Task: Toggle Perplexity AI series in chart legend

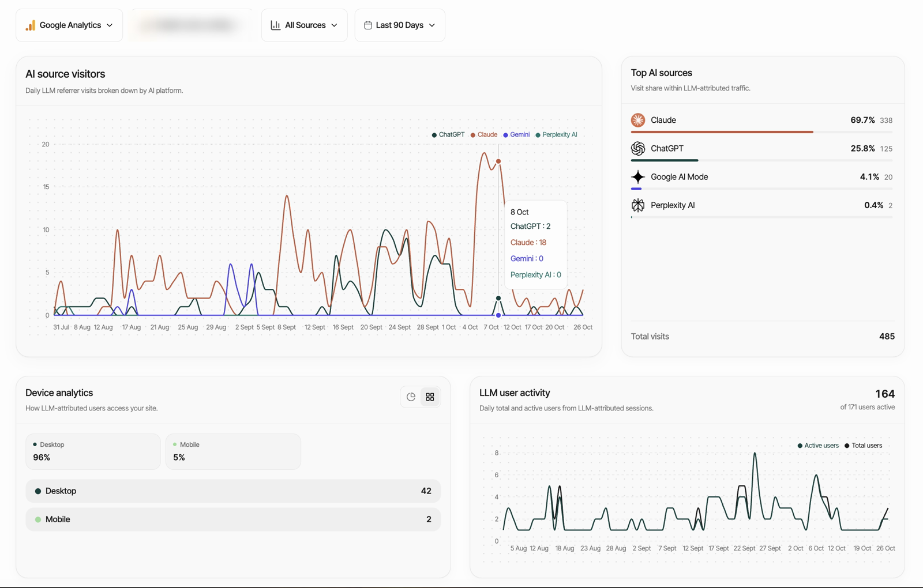Action: [x=556, y=134]
